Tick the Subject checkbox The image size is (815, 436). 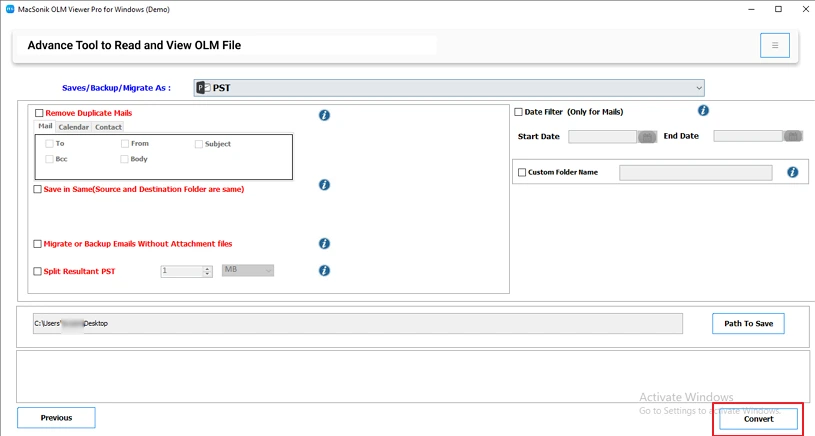coord(199,144)
